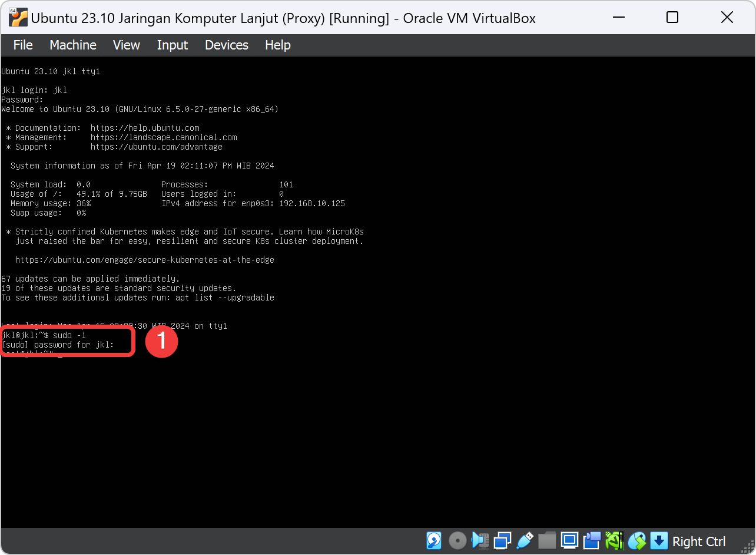The width and height of the screenshot is (756, 555).
Task: Click the 'System load: 0.0' entry
Action: click(x=51, y=184)
